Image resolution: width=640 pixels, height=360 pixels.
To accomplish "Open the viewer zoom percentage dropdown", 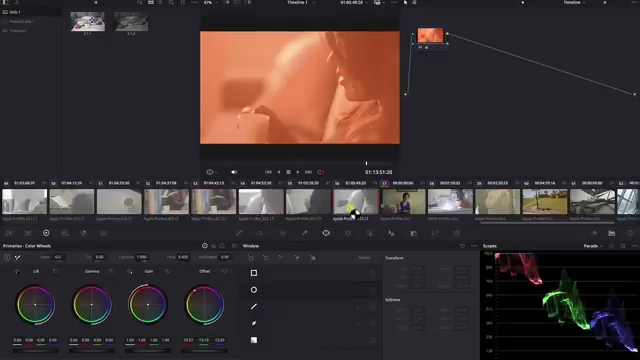I will pos(210,2).
